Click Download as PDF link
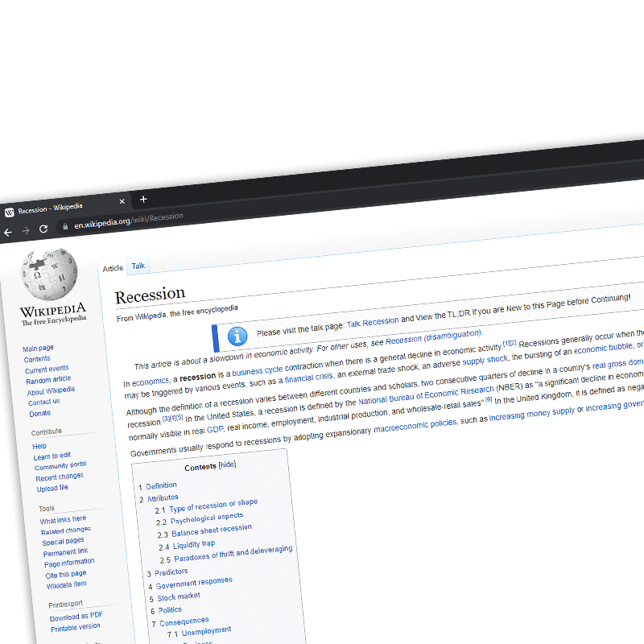This screenshot has height=644, width=644. [76, 617]
